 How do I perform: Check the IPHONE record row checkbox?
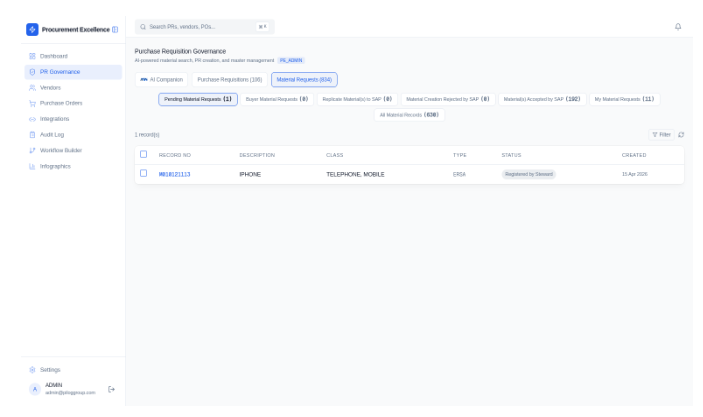click(143, 173)
